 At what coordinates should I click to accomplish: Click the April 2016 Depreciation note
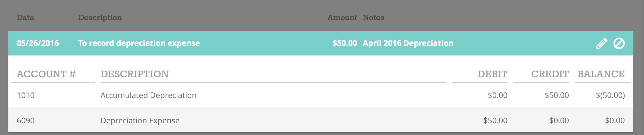[x=408, y=43]
